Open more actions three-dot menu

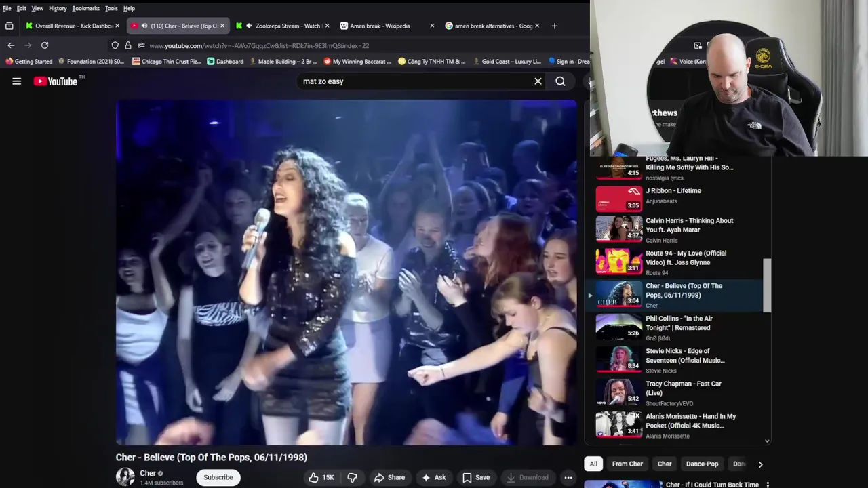tap(568, 477)
